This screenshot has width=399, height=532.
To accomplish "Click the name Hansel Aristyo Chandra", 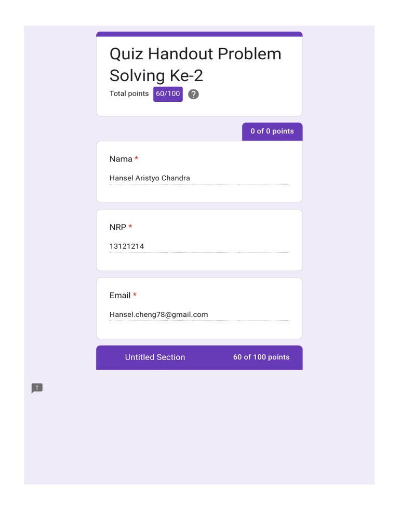I will point(150,178).
